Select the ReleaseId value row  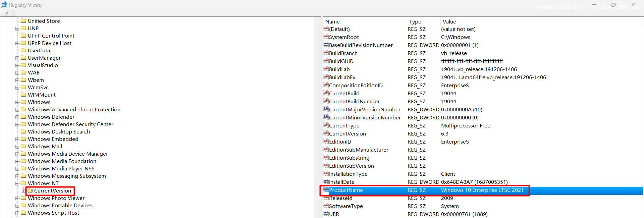(x=483, y=198)
